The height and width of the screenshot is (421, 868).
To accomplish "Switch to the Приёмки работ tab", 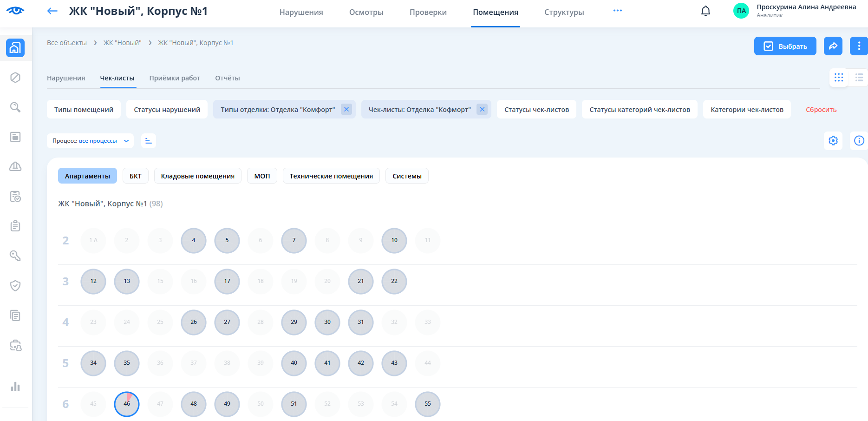I will [x=175, y=78].
